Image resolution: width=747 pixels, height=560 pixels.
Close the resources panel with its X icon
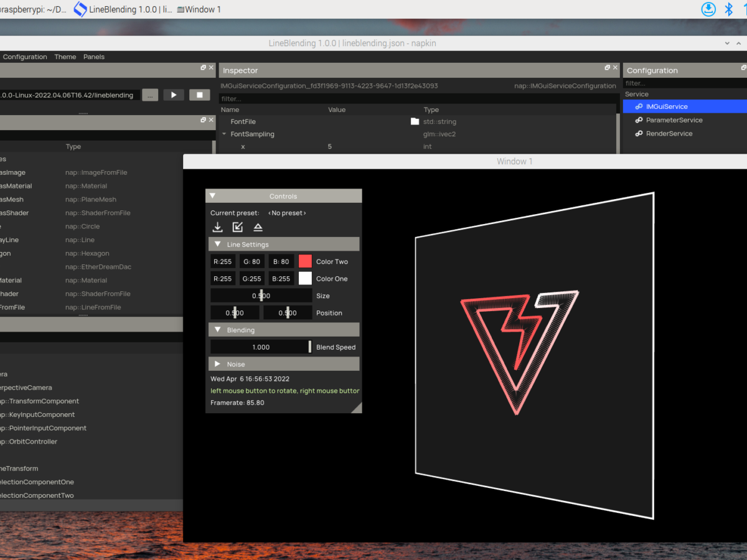coord(211,119)
